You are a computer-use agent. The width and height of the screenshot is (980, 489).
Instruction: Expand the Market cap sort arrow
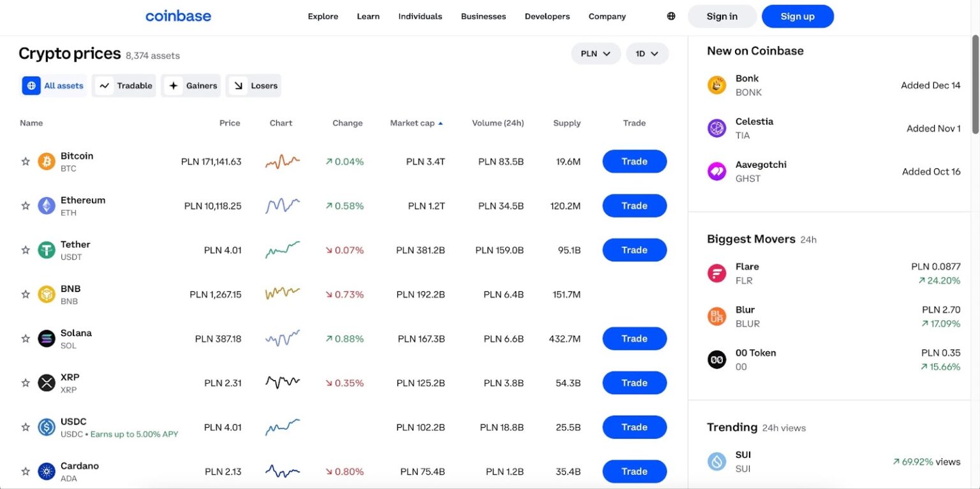pos(440,122)
